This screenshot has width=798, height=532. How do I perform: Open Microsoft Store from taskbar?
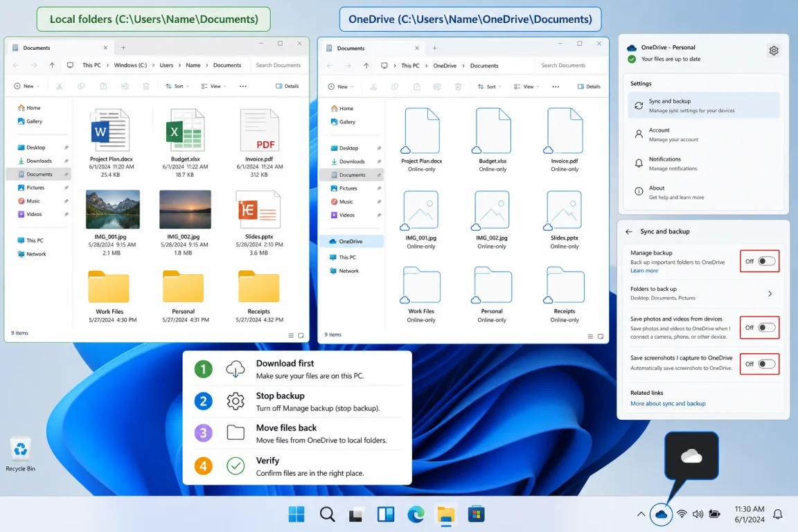coord(477,514)
